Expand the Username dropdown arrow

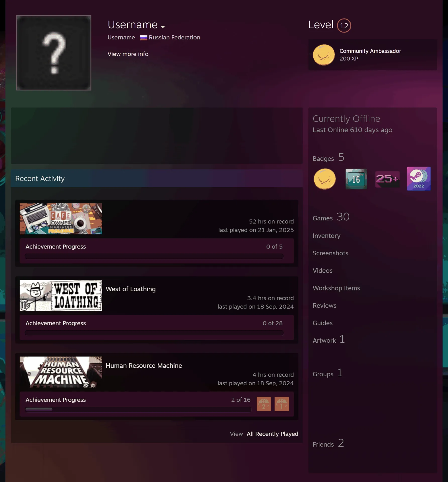163,27
